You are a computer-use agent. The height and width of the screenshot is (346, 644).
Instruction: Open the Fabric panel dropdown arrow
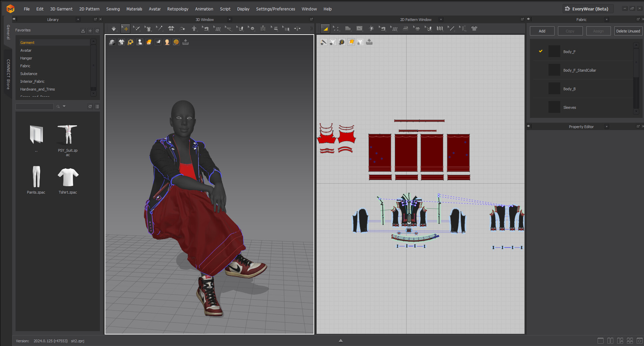tap(607, 20)
